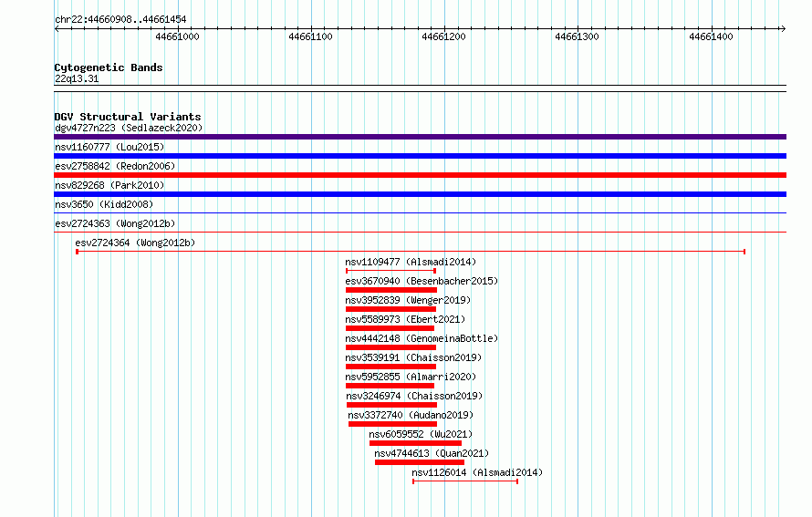Click red bar under nsv5589973
The width and height of the screenshot is (812, 517).
(x=390, y=328)
